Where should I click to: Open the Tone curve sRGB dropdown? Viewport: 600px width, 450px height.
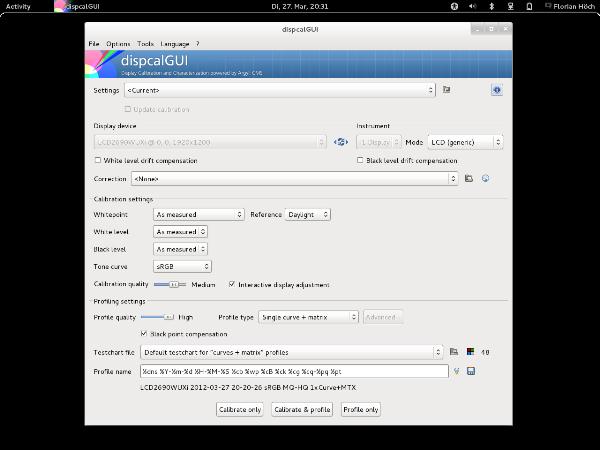[x=182, y=267]
